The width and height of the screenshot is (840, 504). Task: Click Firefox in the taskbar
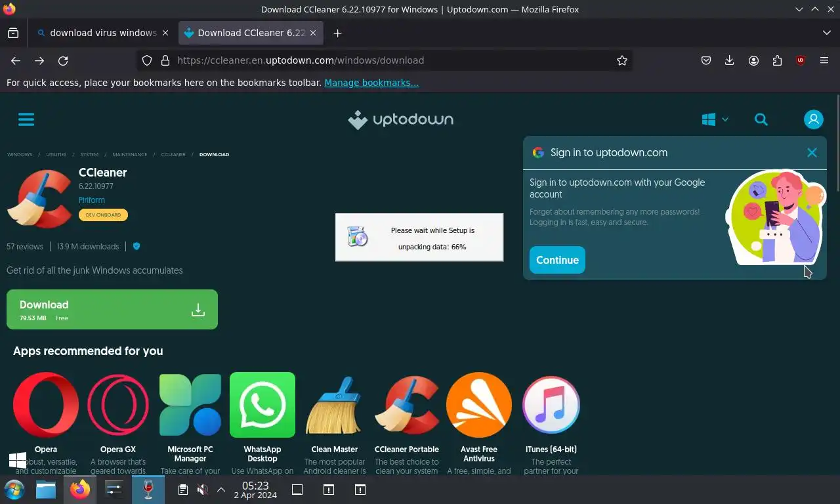pyautogui.click(x=80, y=490)
